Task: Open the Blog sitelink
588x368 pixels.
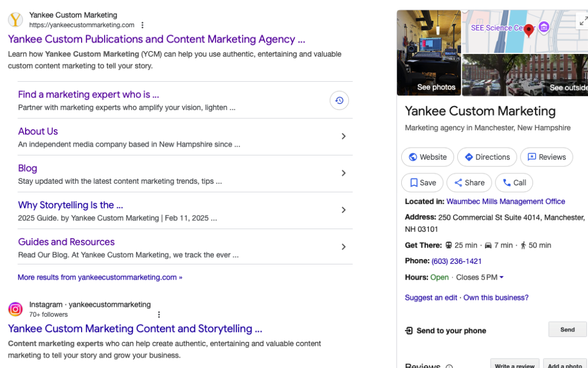Action: [x=27, y=168]
